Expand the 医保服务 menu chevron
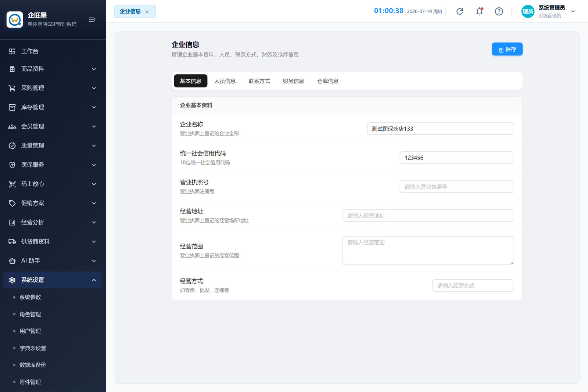This screenshot has height=392, width=588. (94, 165)
